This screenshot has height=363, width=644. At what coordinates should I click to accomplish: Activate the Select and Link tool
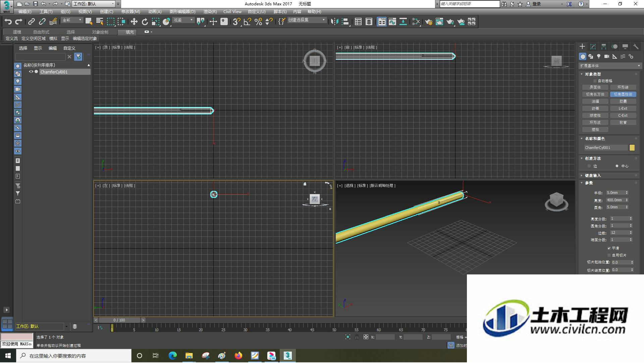point(31,22)
